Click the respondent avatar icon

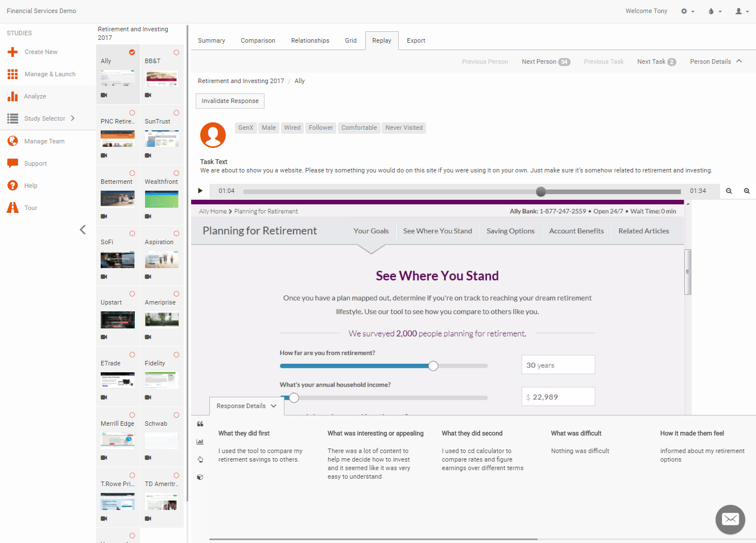[213, 135]
